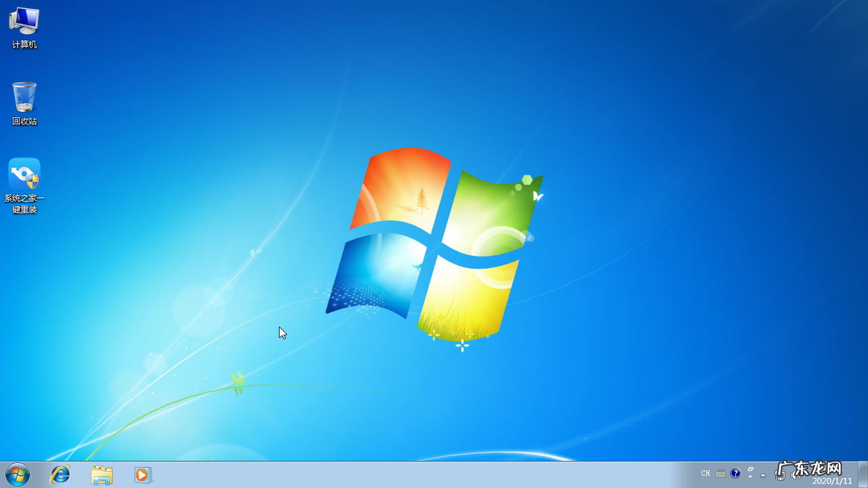Launch Internet Explorer from the taskbar
The height and width of the screenshot is (488, 868).
pos(60,475)
